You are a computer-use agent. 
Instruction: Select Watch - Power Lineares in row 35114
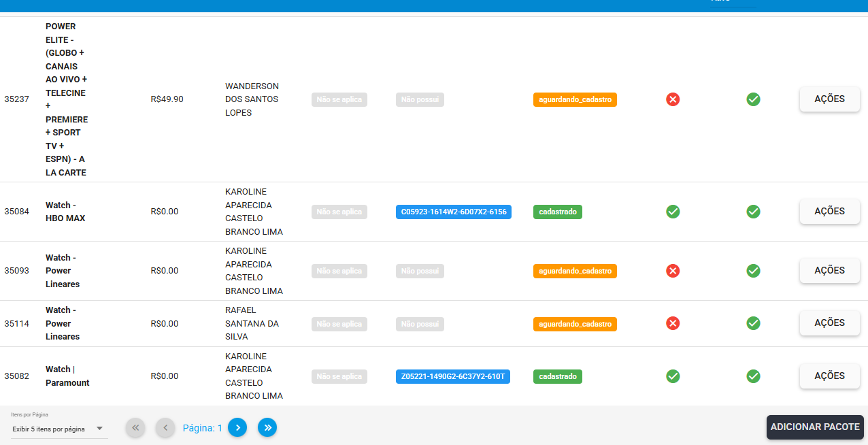coord(63,323)
